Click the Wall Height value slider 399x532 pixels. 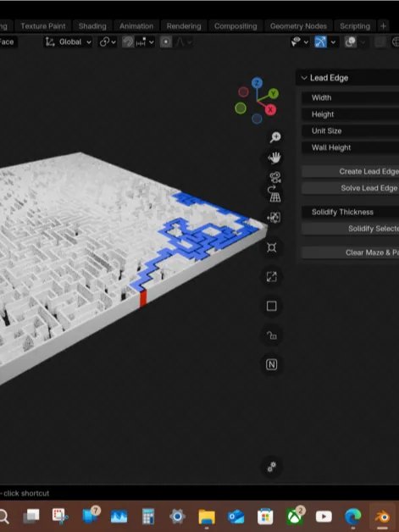pos(351,147)
